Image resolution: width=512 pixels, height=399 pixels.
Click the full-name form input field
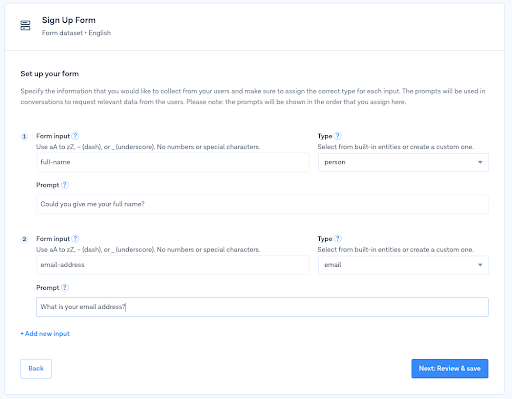pyautogui.click(x=173, y=162)
